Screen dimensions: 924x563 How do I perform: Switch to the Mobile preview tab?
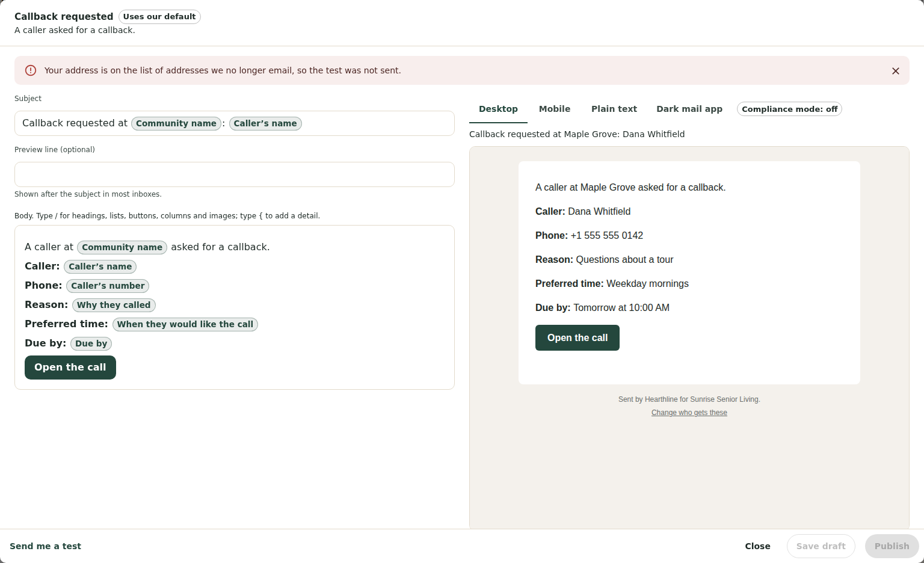pos(555,109)
